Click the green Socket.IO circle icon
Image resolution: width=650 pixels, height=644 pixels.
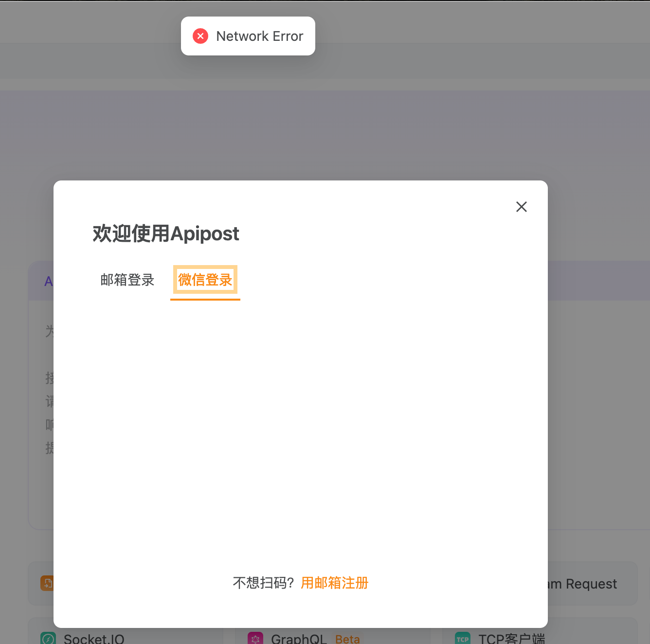pyautogui.click(x=48, y=638)
